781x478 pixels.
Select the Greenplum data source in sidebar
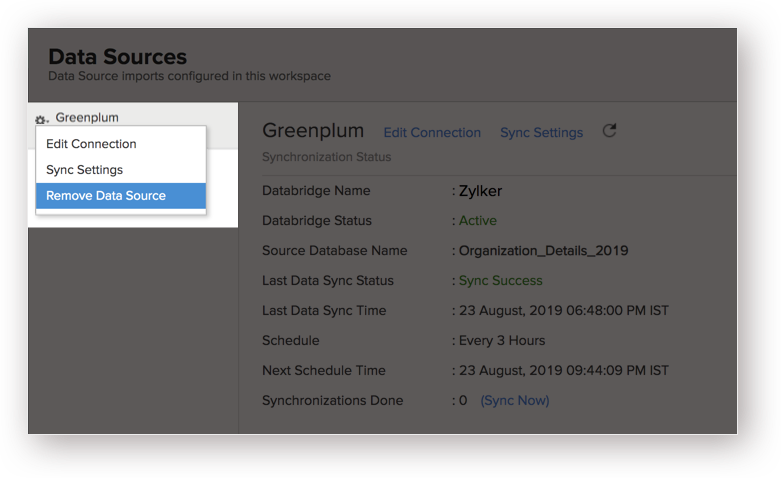pyautogui.click(x=87, y=118)
